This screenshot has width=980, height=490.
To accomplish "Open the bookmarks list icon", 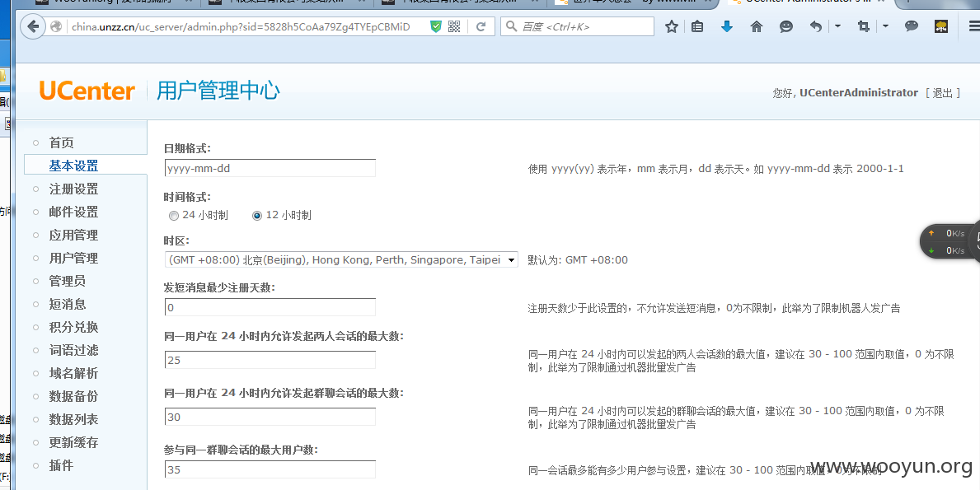I will (697, 26).
